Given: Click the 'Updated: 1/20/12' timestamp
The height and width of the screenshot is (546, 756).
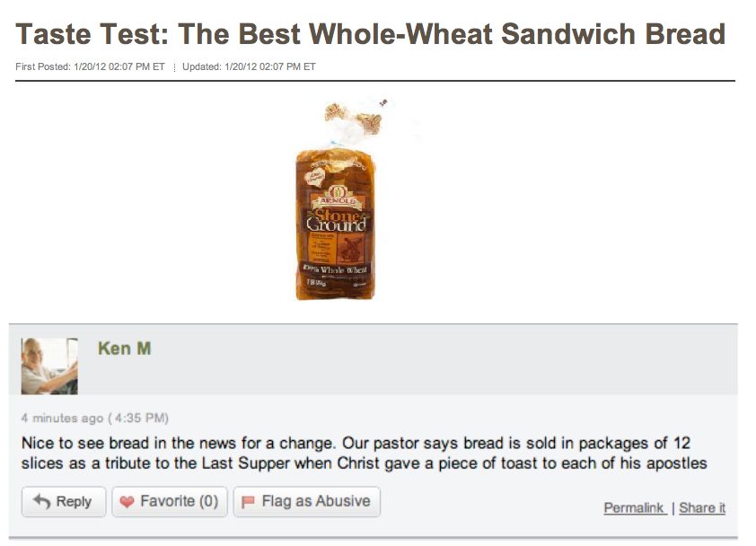Looking at the screenshot, I should pyautogui.click(x=247, y=66).
